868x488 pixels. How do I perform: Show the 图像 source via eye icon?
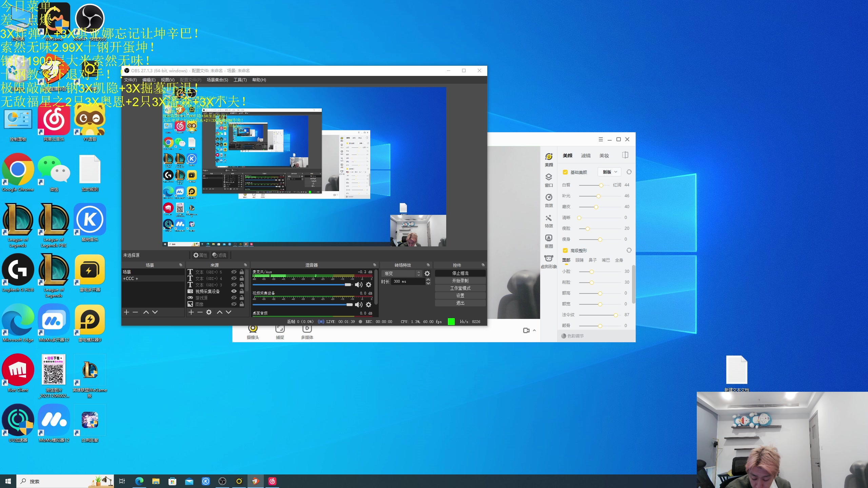pos(234,304)
